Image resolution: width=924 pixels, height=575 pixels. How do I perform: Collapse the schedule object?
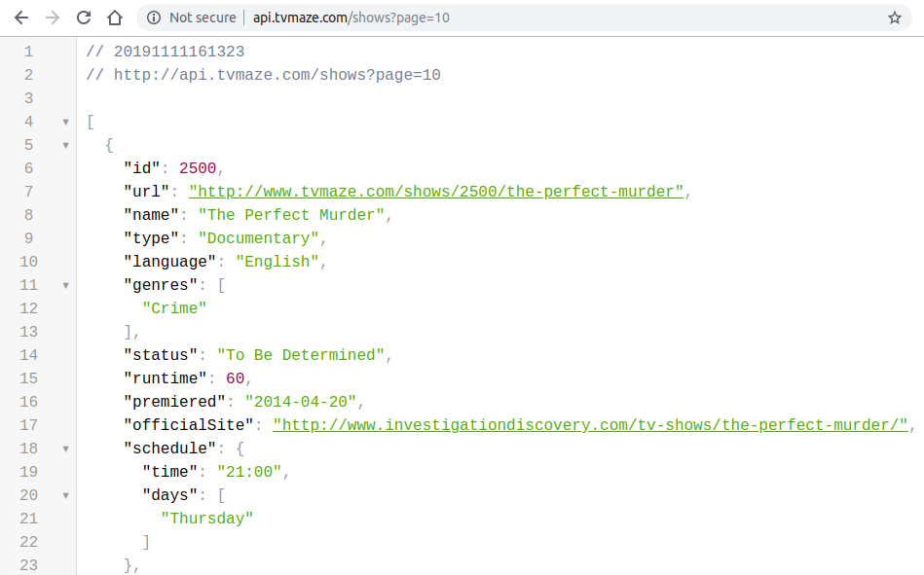(64, 448)
